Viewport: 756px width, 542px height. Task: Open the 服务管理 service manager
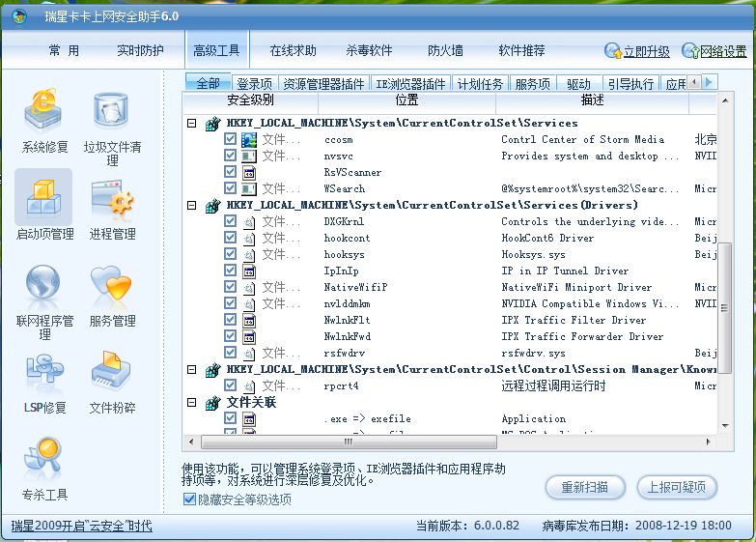[112, 296]
